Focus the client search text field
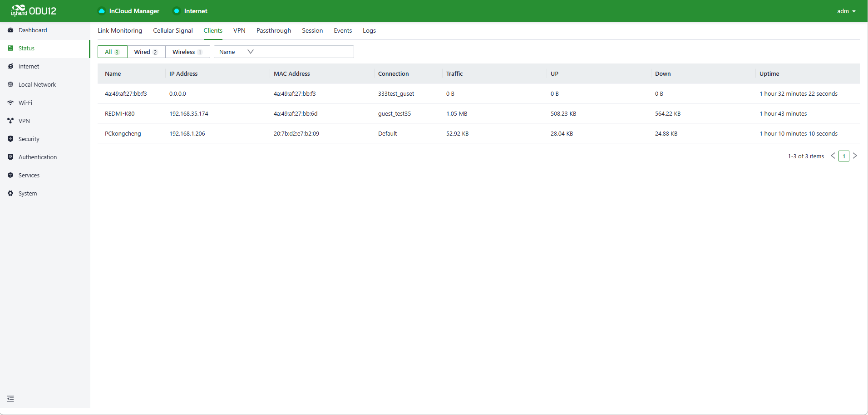 pyautogui.click(x=306, y=52)
